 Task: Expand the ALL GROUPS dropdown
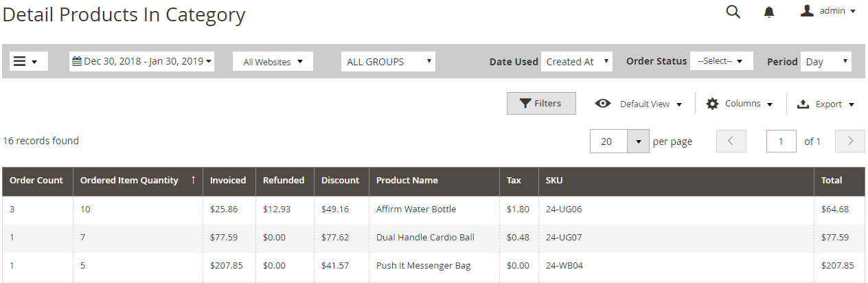pos(389,61)
